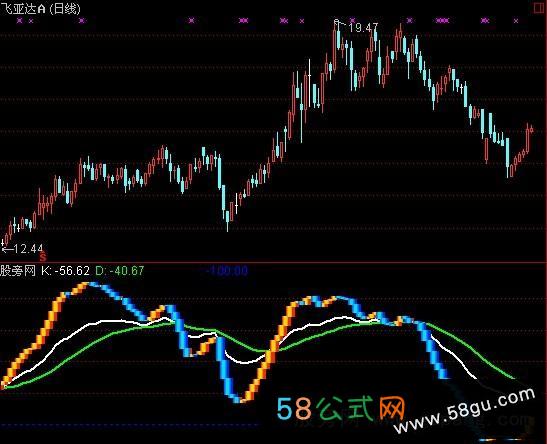The image size is (547, 444).
Task: Click the first magenta star marker at top left
Action: coord(20,21)
